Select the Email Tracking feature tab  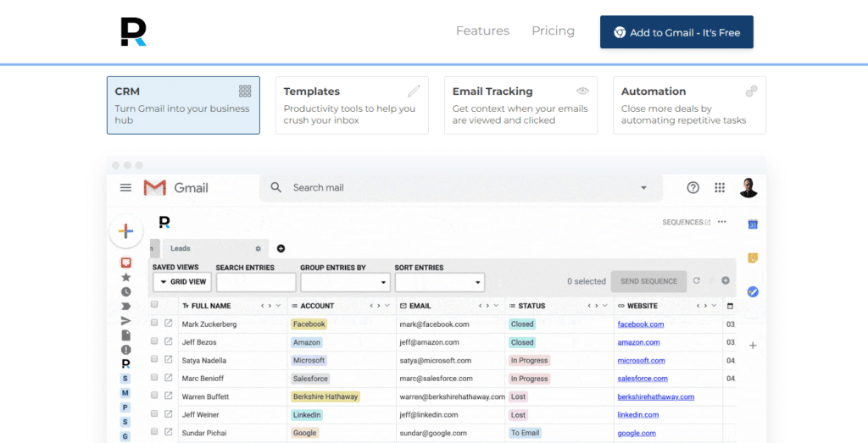[520, 105]
